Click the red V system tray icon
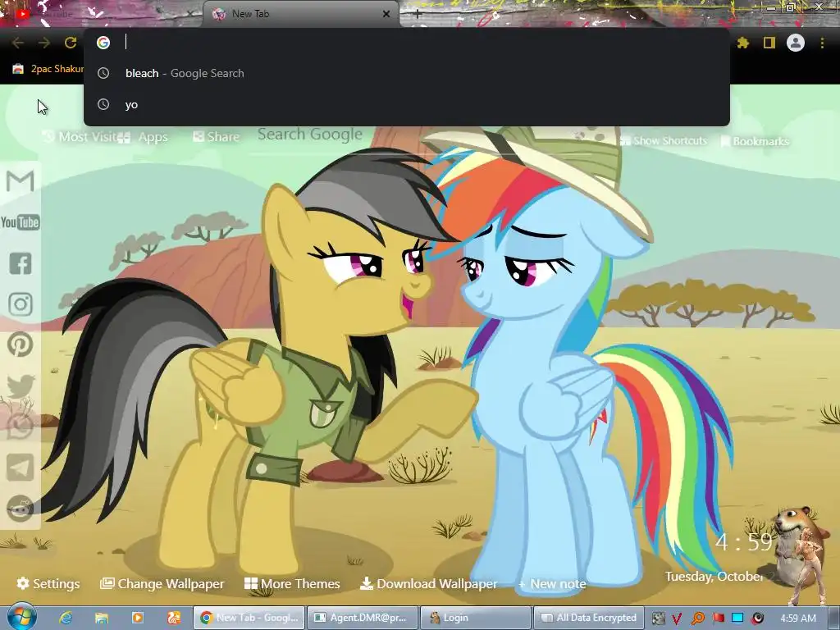Image resolution: width=840 pixels, height=630 pixels. pos(677,619)
